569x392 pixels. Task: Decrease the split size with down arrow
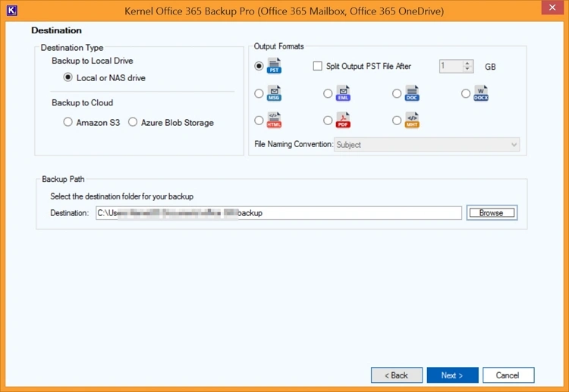467,69
